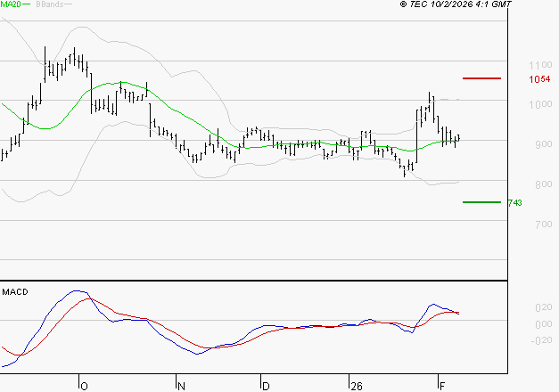Click the red 1054 resistance value

[539, 79]
